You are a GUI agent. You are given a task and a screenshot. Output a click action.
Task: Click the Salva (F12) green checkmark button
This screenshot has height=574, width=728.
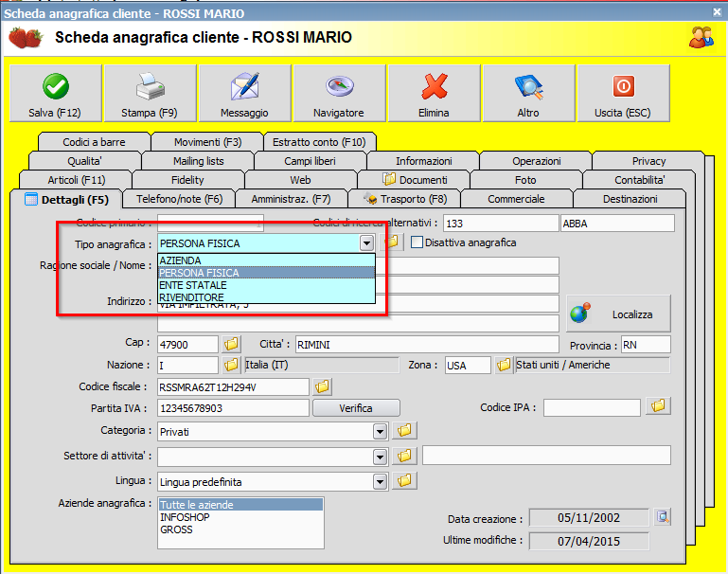(x=55, y=94)
